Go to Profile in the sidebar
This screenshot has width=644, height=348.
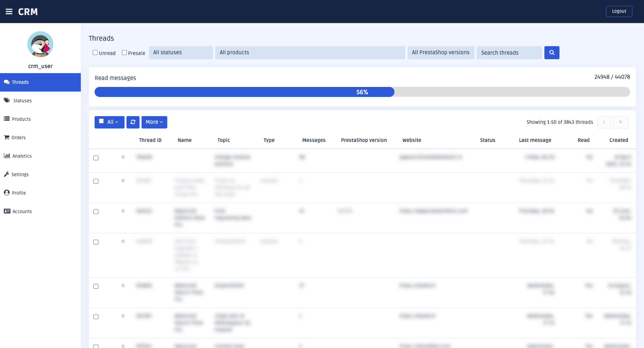tap(40, 193)
